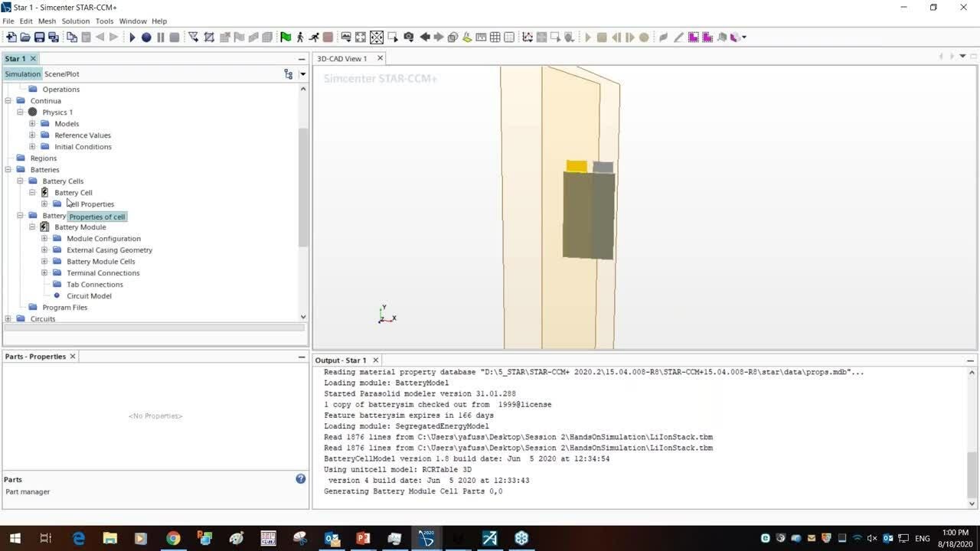Click the green flag toolbar icon

point(286,37)
